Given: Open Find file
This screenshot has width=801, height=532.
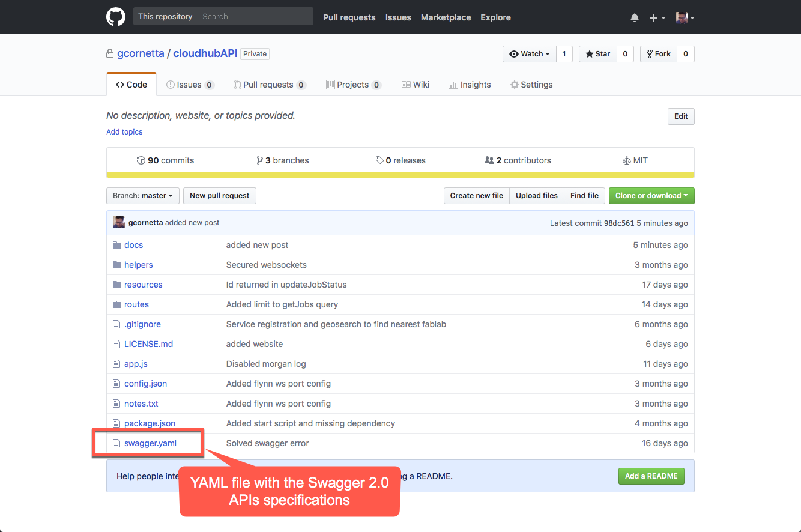Looking at the screenshot, I should (x=584, y=196).
